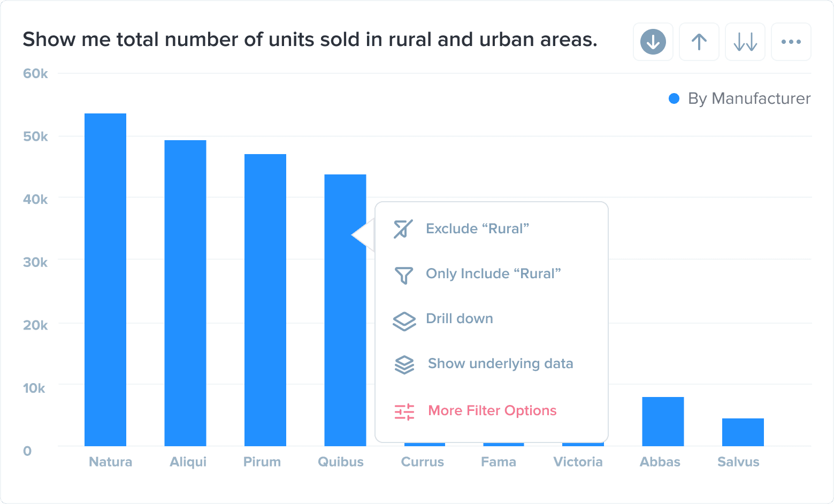834x504 pixels.
Task: Choose Show underlying data entry
Action: click(x=500, y=364)
